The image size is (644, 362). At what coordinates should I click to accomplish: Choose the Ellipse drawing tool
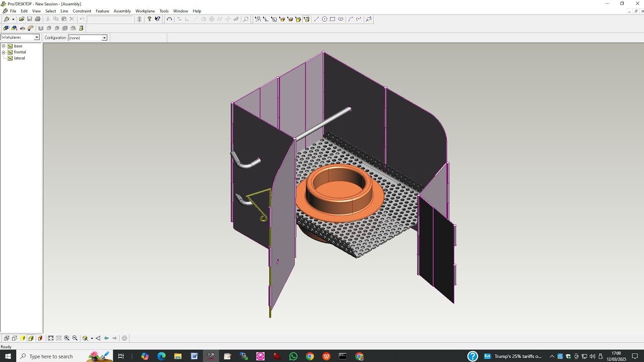click(x=341, y=19)
